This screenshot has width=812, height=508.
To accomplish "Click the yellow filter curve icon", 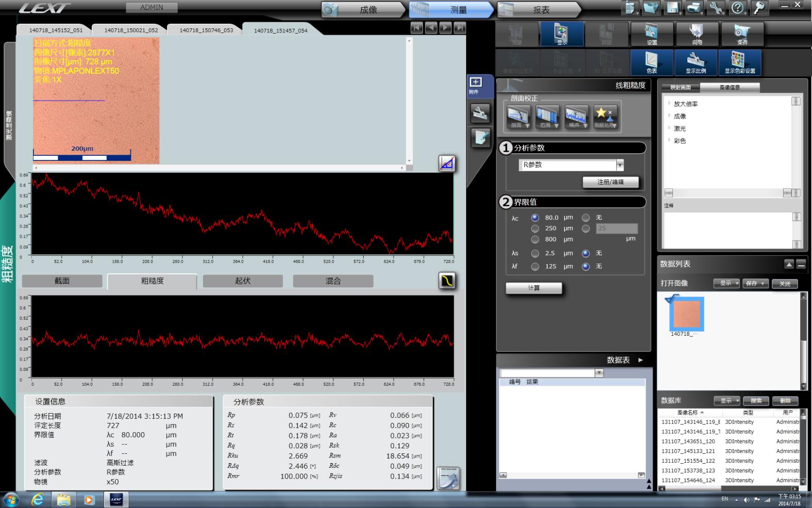I will point(447,281).
